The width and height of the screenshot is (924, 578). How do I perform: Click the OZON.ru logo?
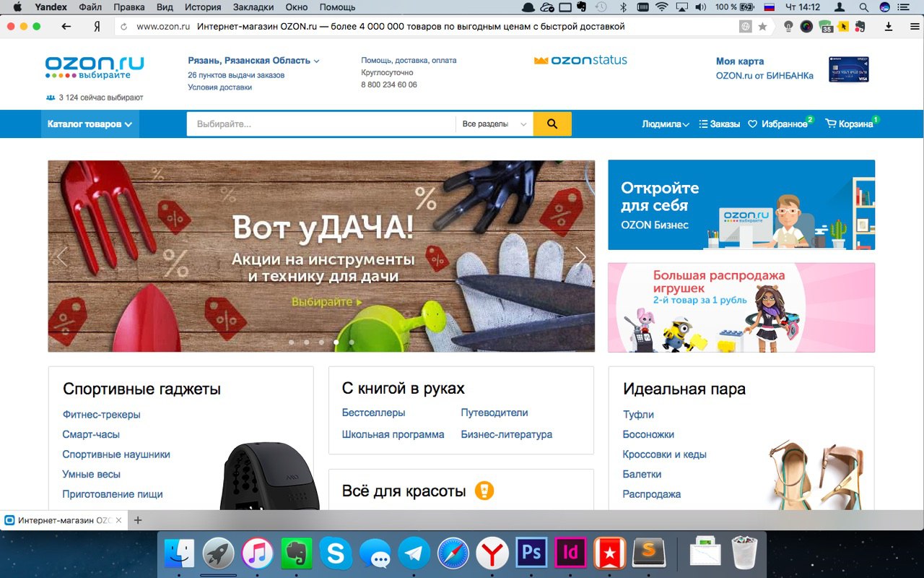[x=95, y=67]
